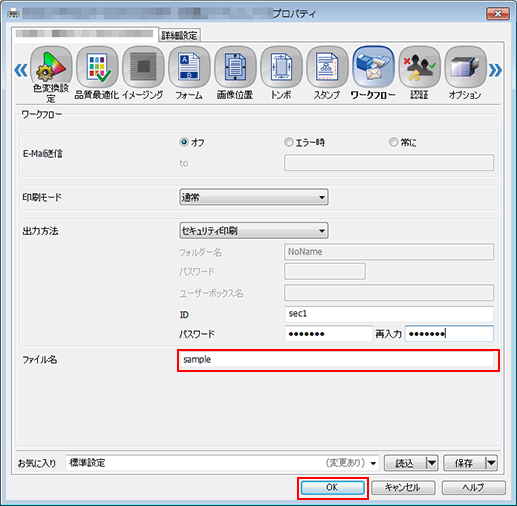
Task: Go to next icons with right double arrow
Action: point(495,70)
